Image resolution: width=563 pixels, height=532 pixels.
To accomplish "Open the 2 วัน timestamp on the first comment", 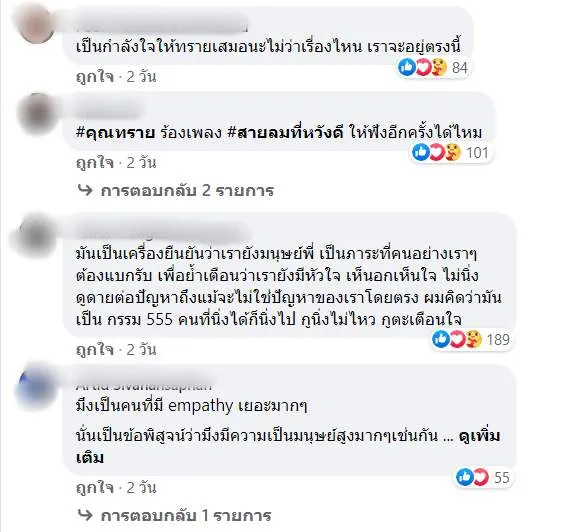I will tap(141, 76).
